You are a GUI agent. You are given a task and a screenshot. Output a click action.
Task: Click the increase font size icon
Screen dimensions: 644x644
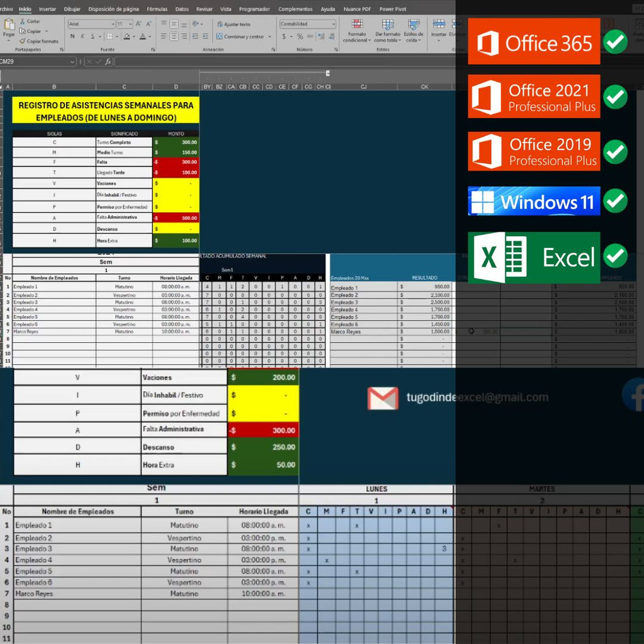[x=138, y=24]
